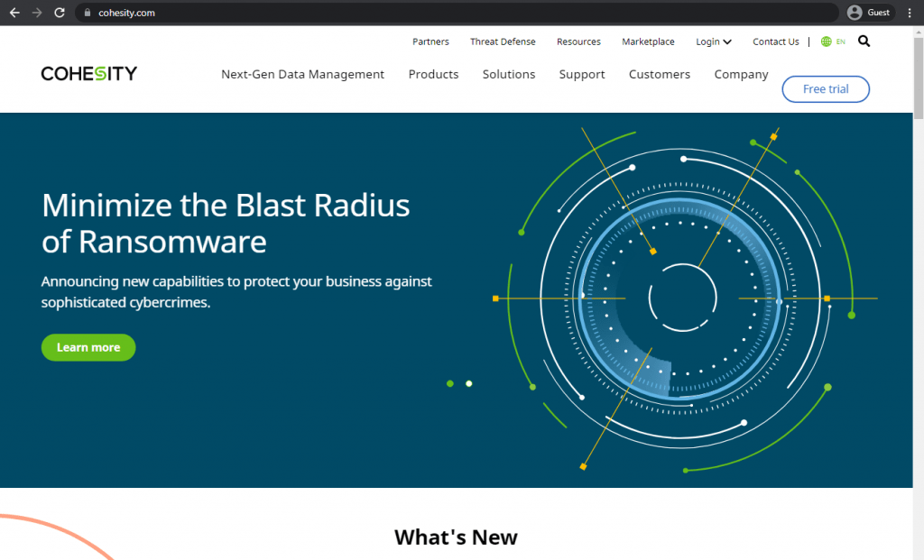Open the Next-Gen Data Management menu
This screenshot has height=560, width=924.
pos(303,74)
